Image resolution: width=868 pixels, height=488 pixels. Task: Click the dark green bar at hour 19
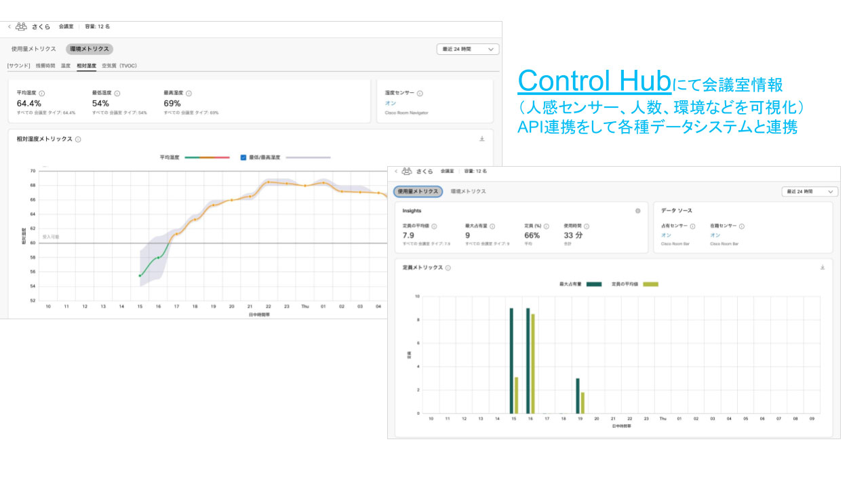point(578,396)
